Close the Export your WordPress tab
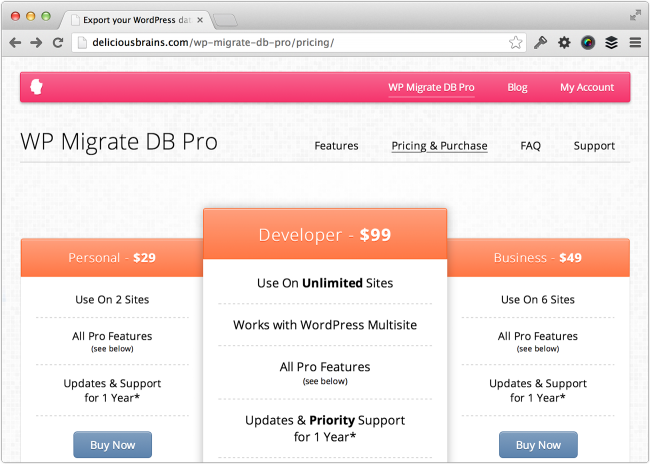This screenshot has height=464, width=650. [x=200, y=20]
